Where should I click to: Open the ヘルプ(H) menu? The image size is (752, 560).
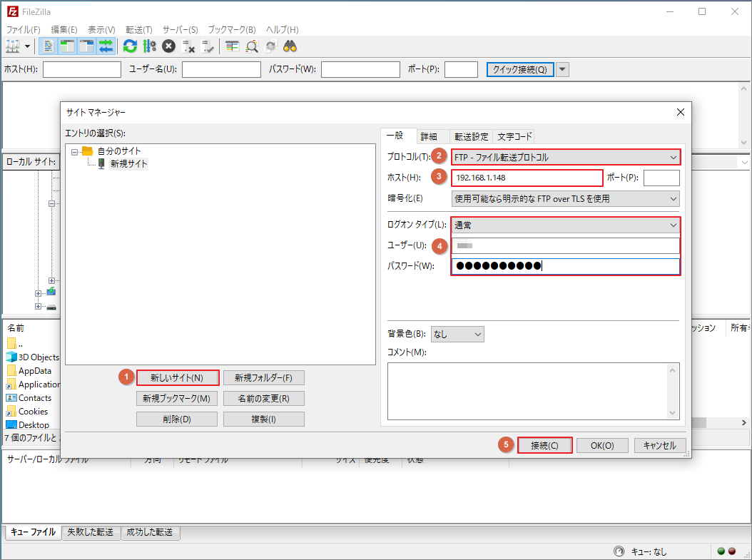tap(283, 30)
